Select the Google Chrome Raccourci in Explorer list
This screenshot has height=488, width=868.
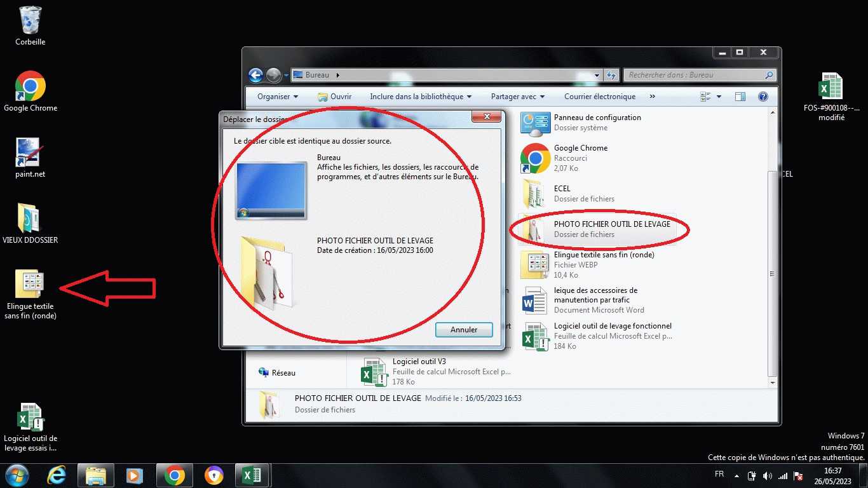pos(597,158)
